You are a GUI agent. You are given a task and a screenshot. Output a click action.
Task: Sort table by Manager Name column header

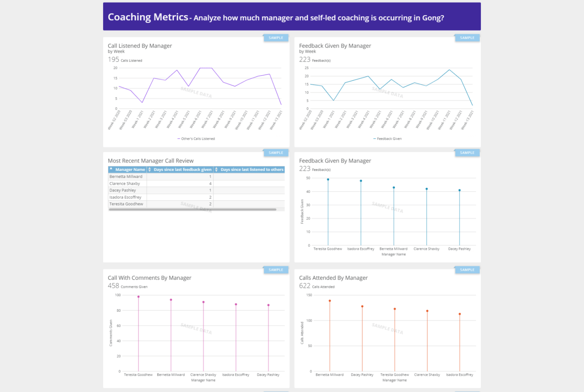(x=130, y=170)
